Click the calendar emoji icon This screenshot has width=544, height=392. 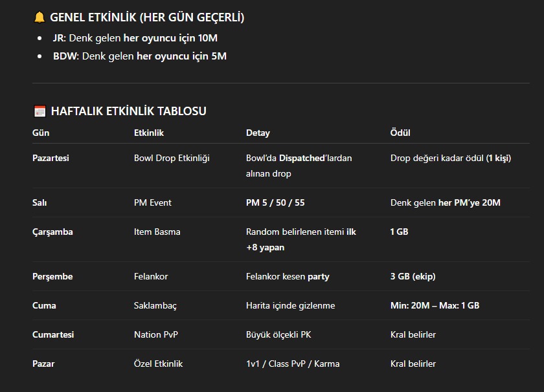40,111
